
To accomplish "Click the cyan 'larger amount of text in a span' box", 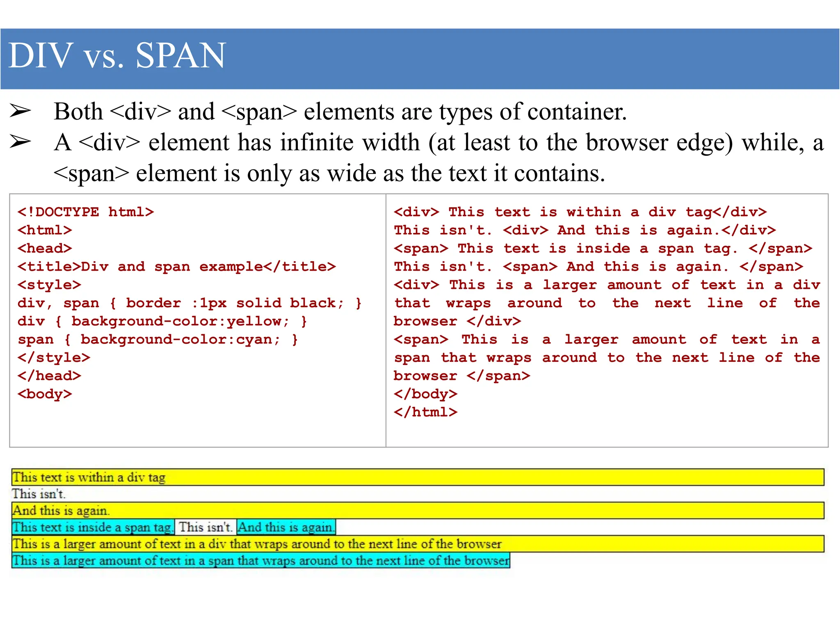I will (x=261, y=560).
